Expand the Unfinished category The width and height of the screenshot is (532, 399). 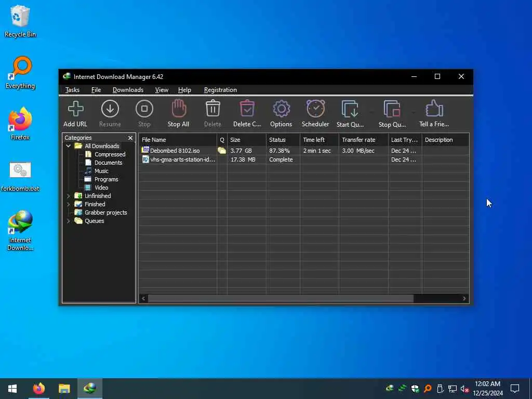(68, 196)
